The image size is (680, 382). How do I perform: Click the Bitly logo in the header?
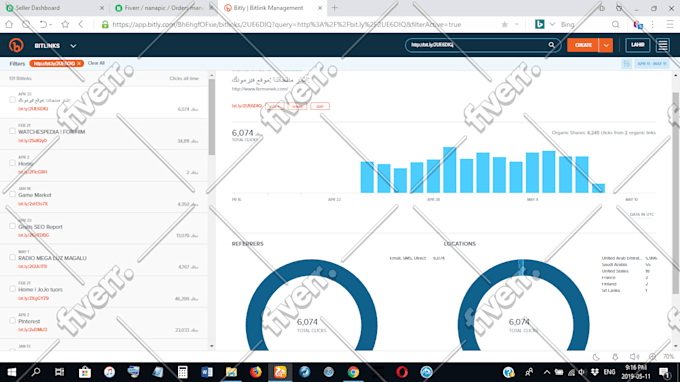(16, 45)
